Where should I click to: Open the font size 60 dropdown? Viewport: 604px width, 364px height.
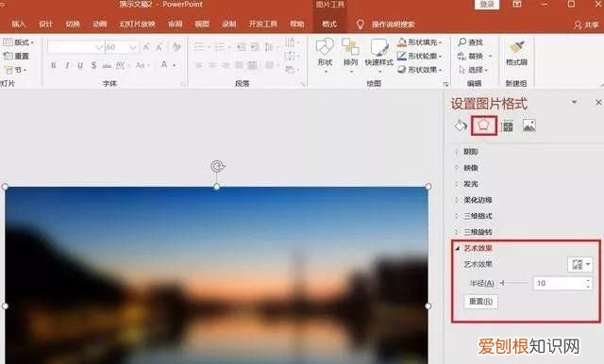[x=133, y=47]
